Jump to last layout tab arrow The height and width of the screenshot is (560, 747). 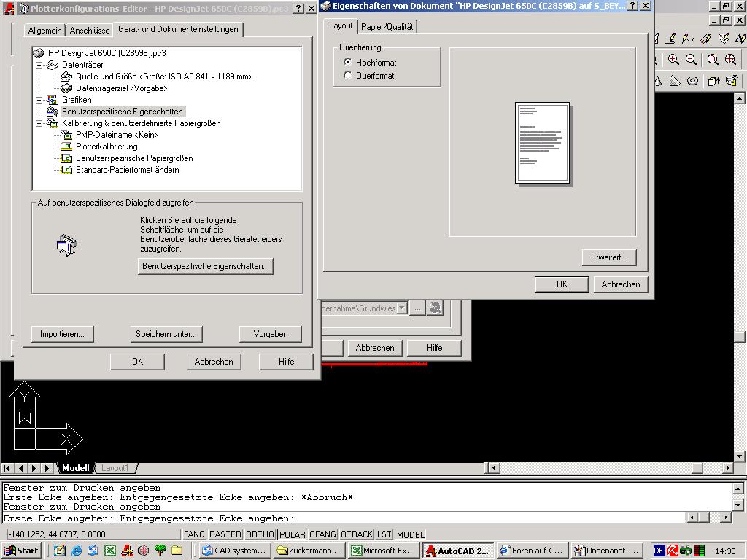[x=47, y=468]
